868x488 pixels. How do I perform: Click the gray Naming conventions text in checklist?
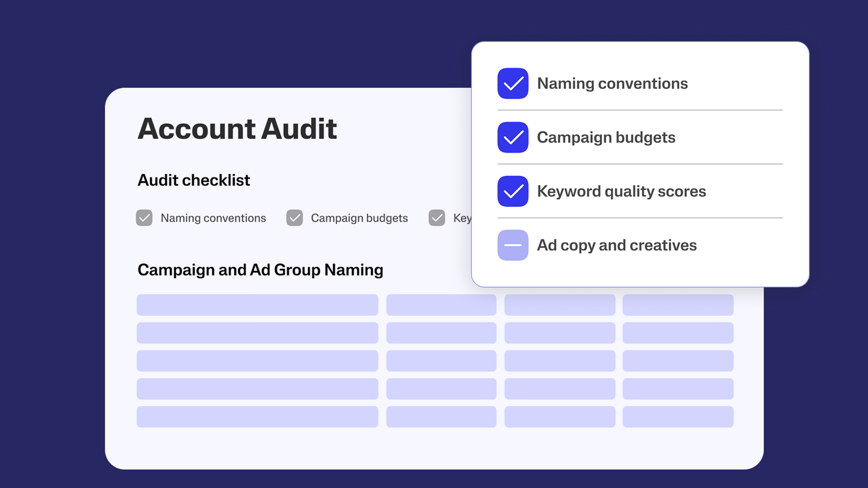[213, 218]
